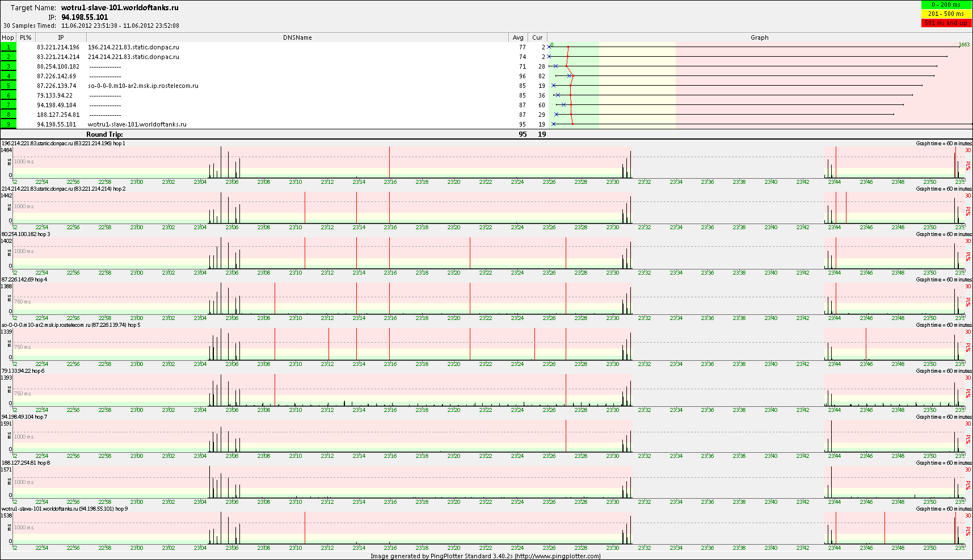Click the Target Name wotru1-slave-101.worldoftanks.ru heading
This screenshot has width=973, height=560.
tap(120, 8)
